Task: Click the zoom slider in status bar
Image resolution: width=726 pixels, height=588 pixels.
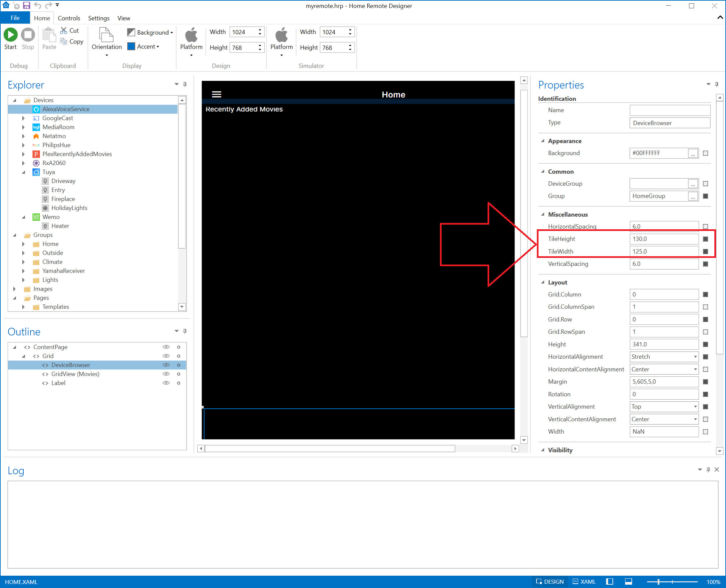Action: coord(672,582)
